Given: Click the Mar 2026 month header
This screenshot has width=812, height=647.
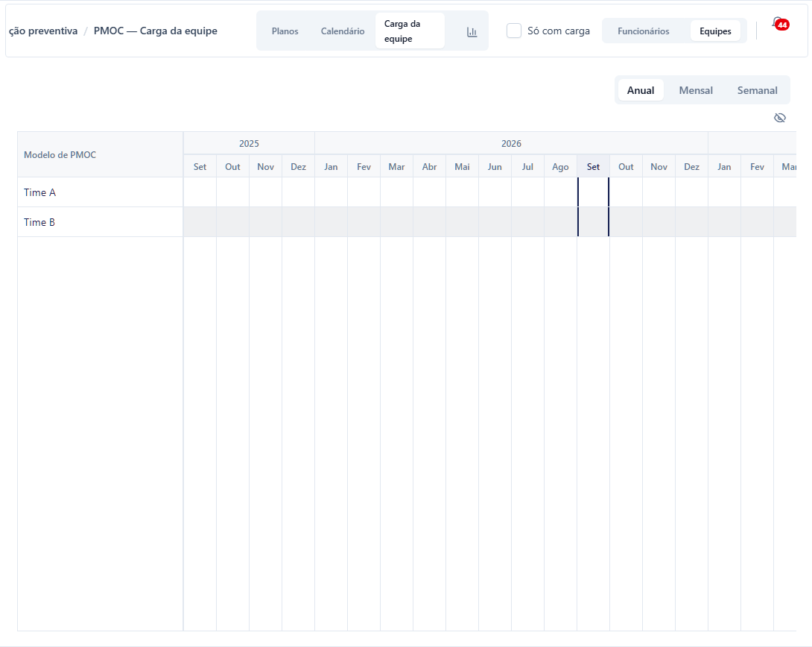Looking at the screenshot, I should (x=396, y=167).
